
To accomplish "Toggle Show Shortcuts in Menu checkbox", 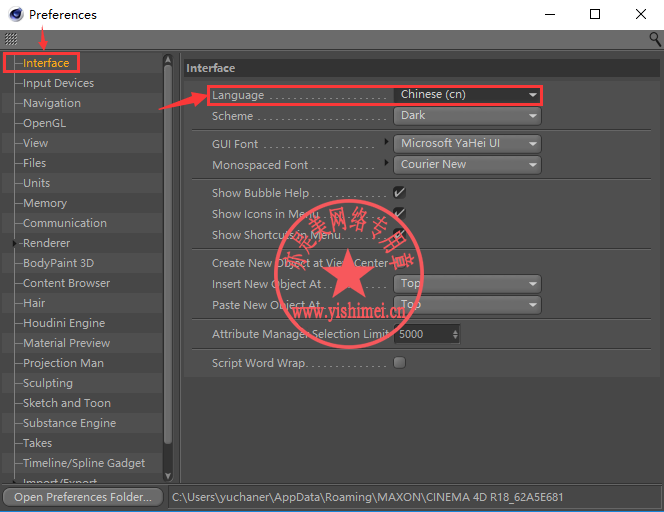I will click(x=399, y=234).
